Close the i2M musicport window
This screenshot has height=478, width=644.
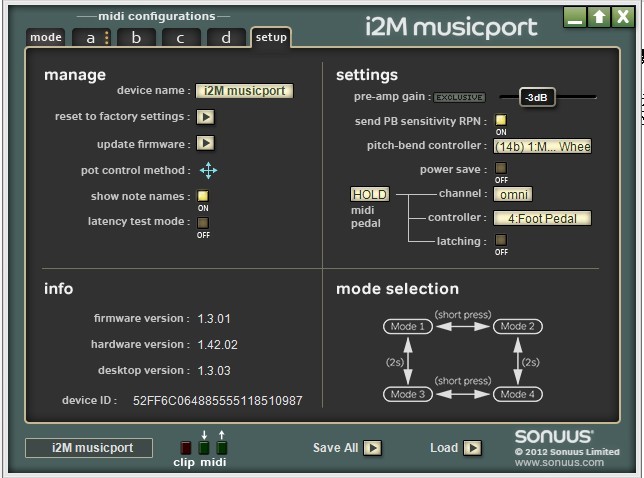pos(623,17)
